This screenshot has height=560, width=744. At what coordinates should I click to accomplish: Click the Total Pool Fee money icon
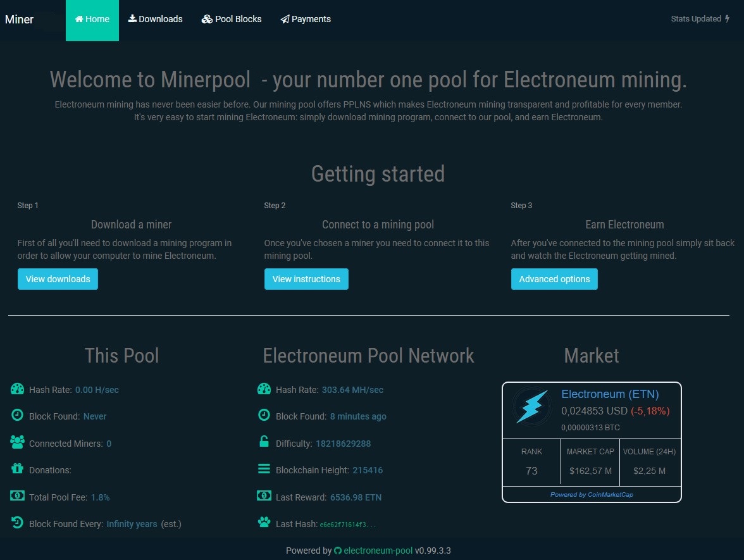[x=17, y=496]
